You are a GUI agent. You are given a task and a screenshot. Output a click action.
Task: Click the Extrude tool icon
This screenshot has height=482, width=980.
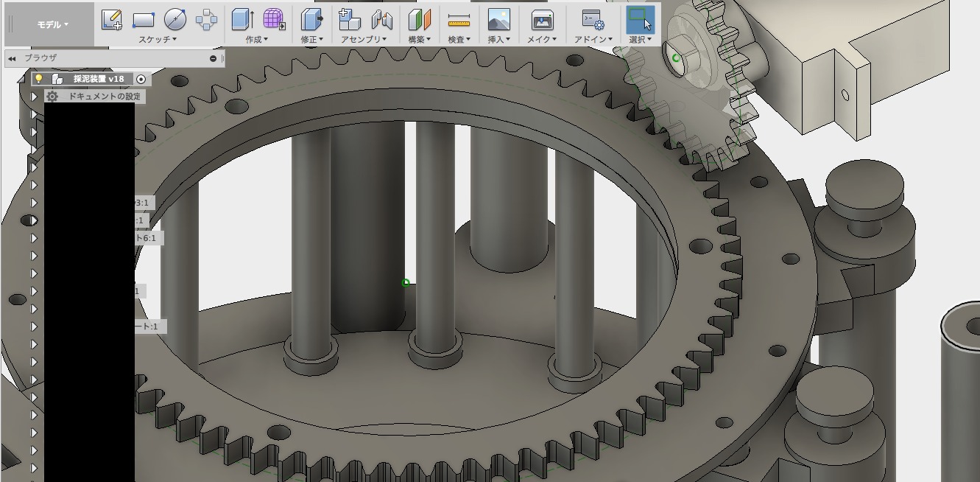click(242, 19)
